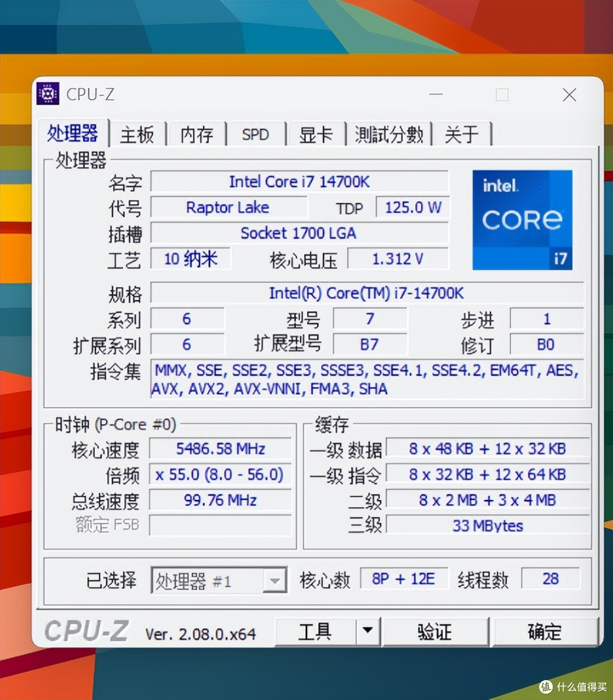
Task: Expand the 处理器 #1 selector
Action: pos(275,579)
